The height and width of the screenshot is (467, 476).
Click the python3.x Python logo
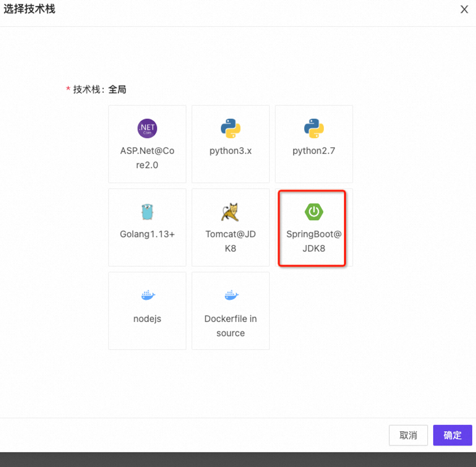point(231,128)
